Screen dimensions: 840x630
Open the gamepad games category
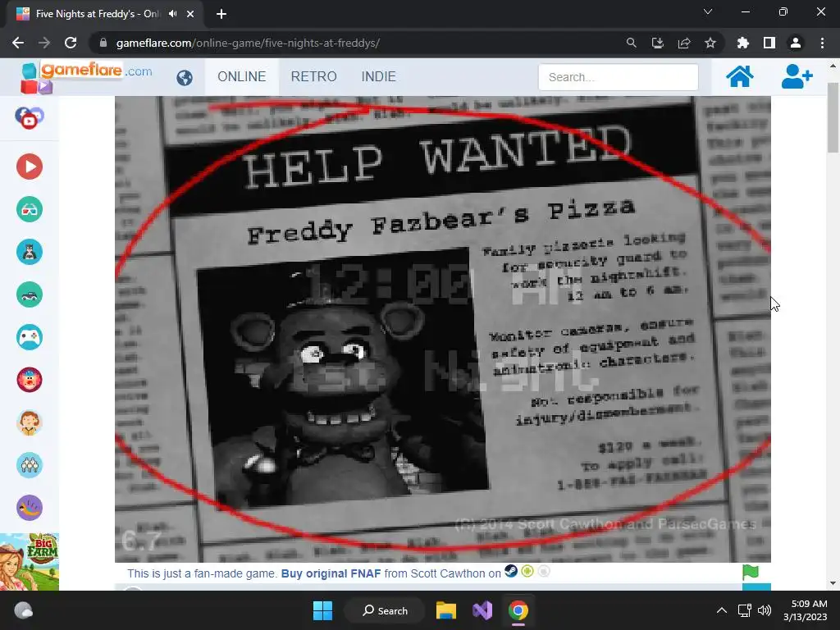(x=30, y=337)
